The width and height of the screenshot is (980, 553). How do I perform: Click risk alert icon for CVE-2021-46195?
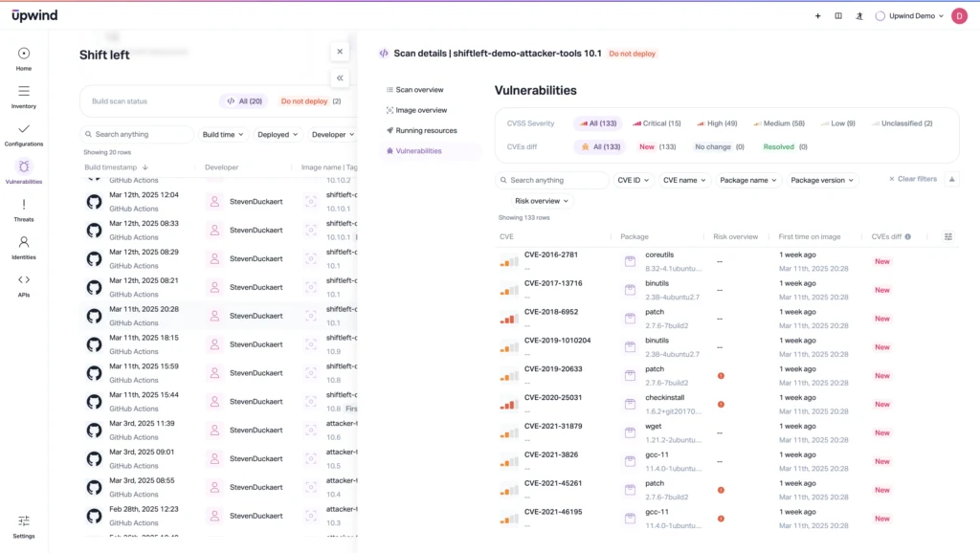(x=721, y=519)
